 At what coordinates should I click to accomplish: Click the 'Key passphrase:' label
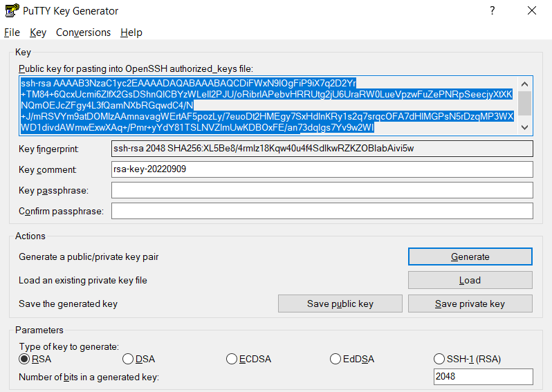pyautogui.click(x=53, y=190)
